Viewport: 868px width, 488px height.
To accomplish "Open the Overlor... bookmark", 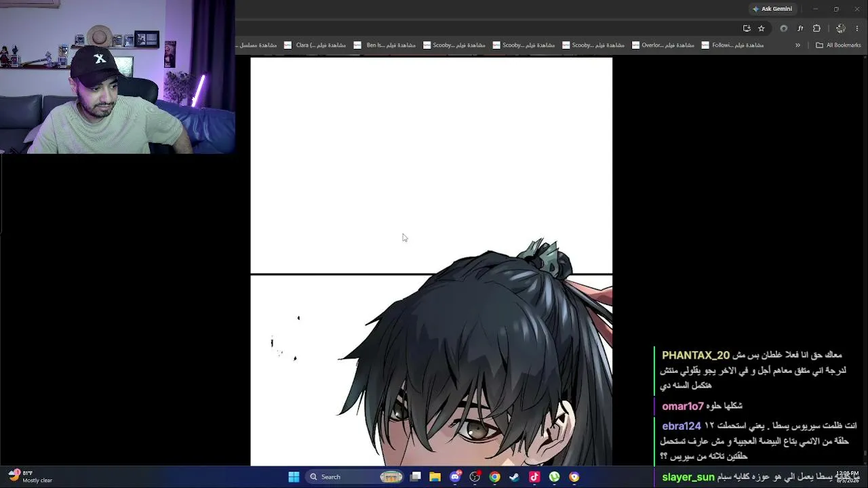I will click(x=663, y=45).
